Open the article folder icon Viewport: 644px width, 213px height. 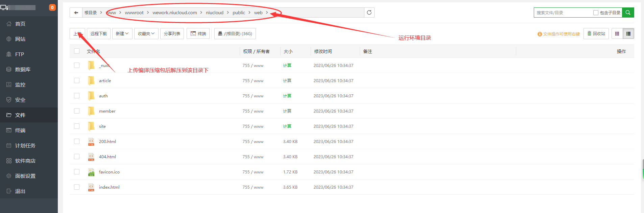pos(91,80)
